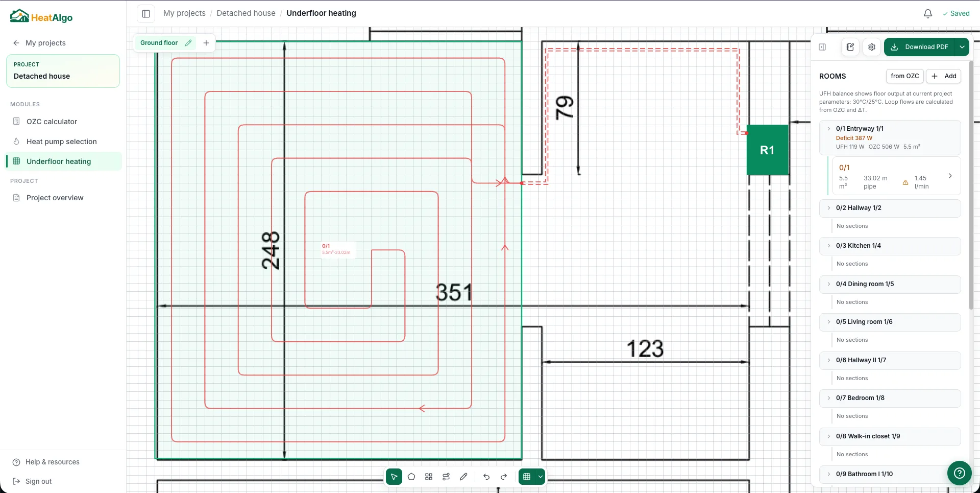Toggle the canvas grid display
Screen dimensions: 980x493
pyautogui.click(x=527, y=477)
